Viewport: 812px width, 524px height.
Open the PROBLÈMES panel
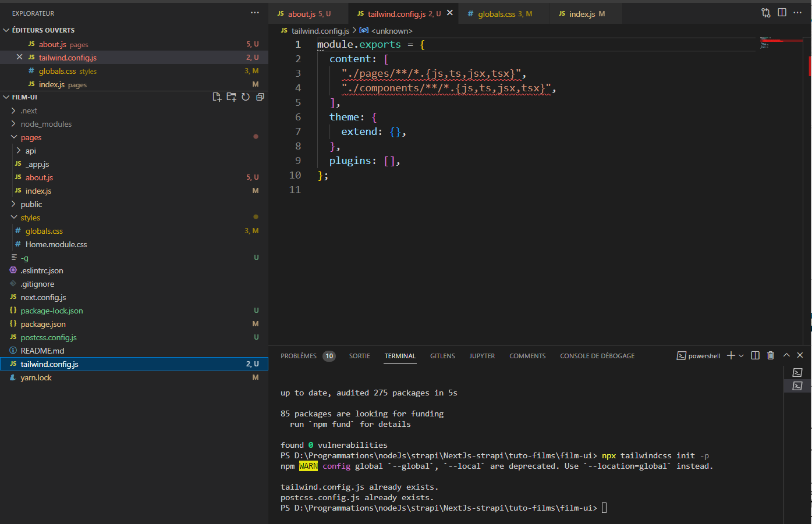pyautogui.click(x=299, y=355)
